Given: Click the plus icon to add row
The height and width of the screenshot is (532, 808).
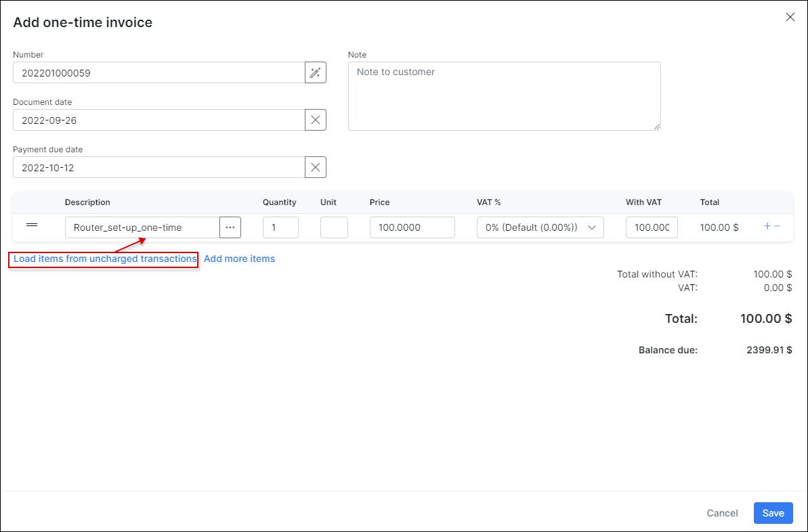Looking at the screenshot, I should pos(767,227).
